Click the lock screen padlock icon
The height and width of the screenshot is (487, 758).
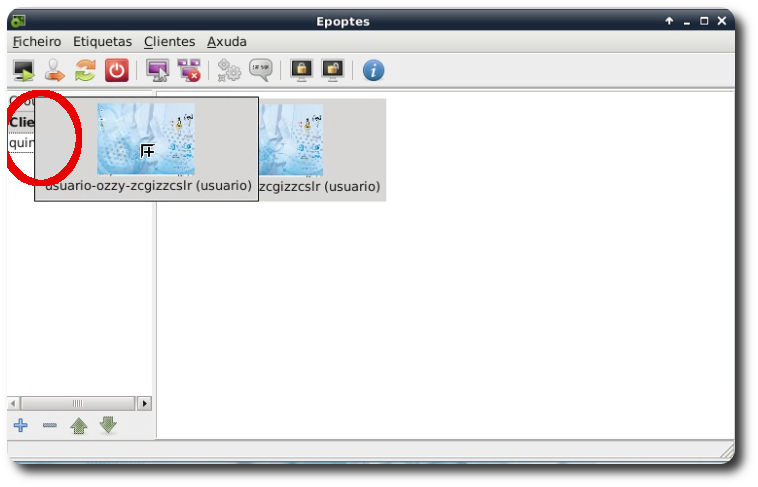click(300, 70)
